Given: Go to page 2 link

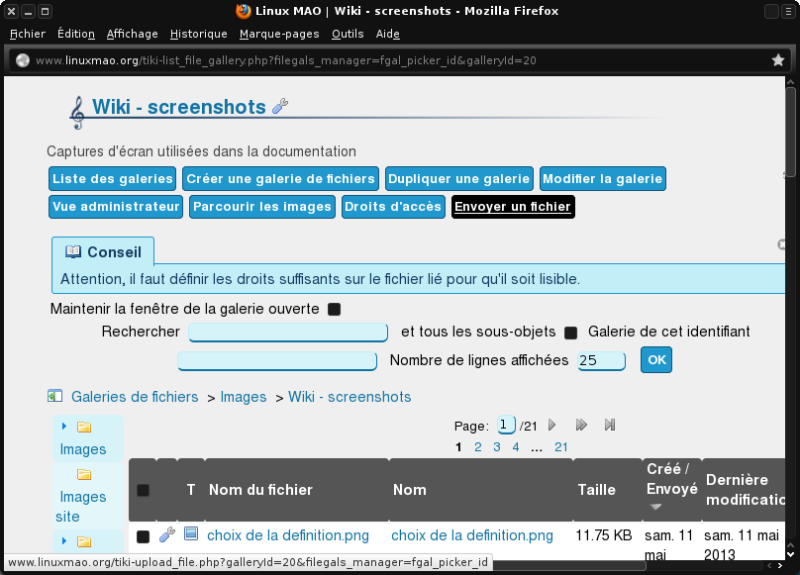Looking at the screenshot, I should click(x=478, y=447).
